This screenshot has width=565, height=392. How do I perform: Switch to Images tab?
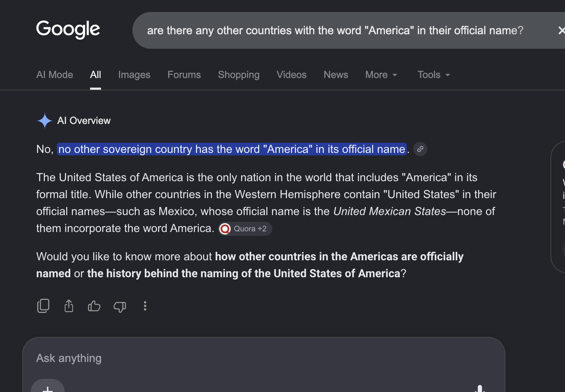[134, 75]
